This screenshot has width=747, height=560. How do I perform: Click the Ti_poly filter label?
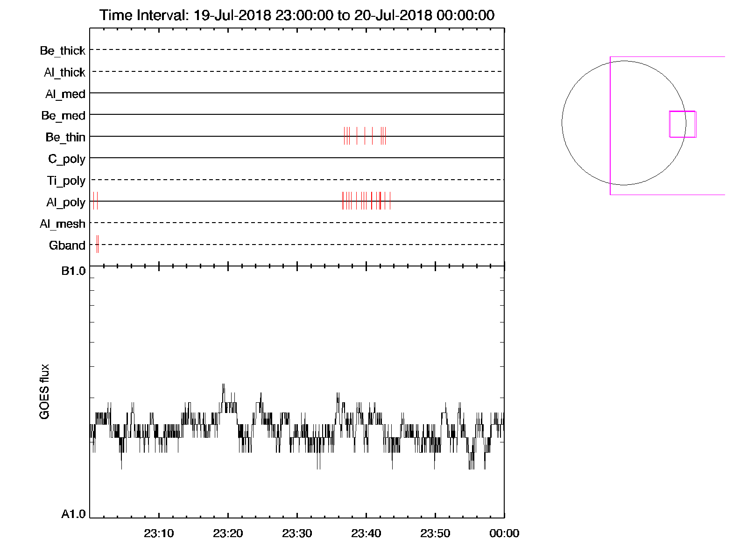tap(66, 181)
